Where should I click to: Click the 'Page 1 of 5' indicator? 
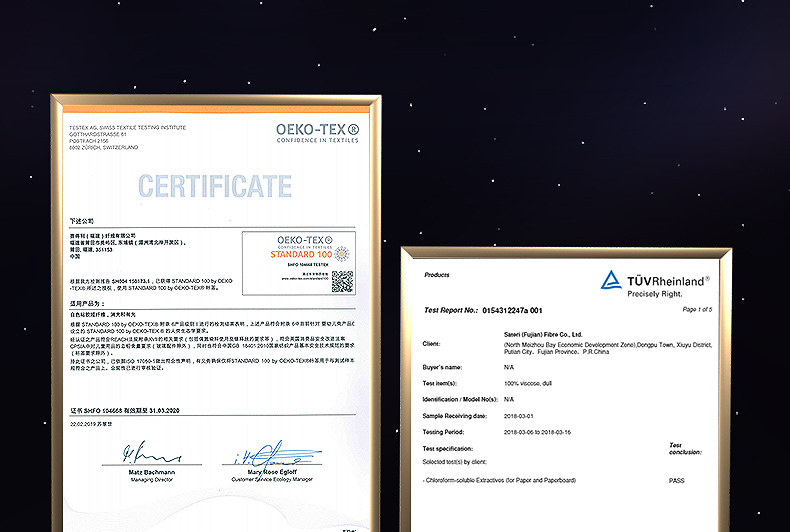pos(697,310)
